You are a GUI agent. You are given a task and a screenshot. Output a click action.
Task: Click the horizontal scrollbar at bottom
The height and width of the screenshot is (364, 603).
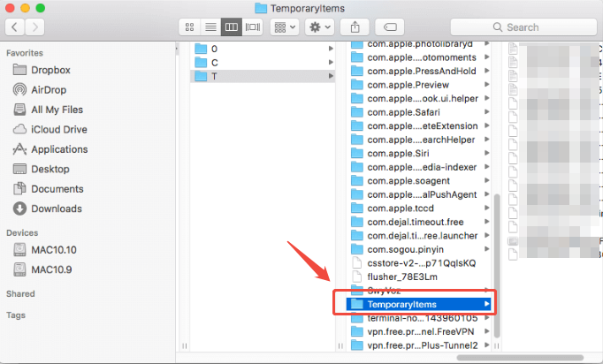click(520, 358)
